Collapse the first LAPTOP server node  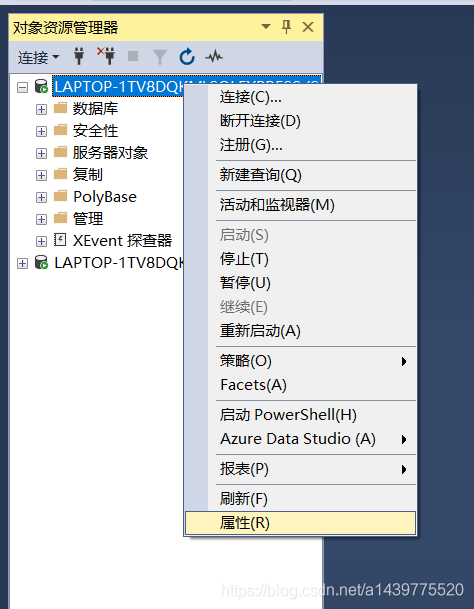tap(23, 87)
